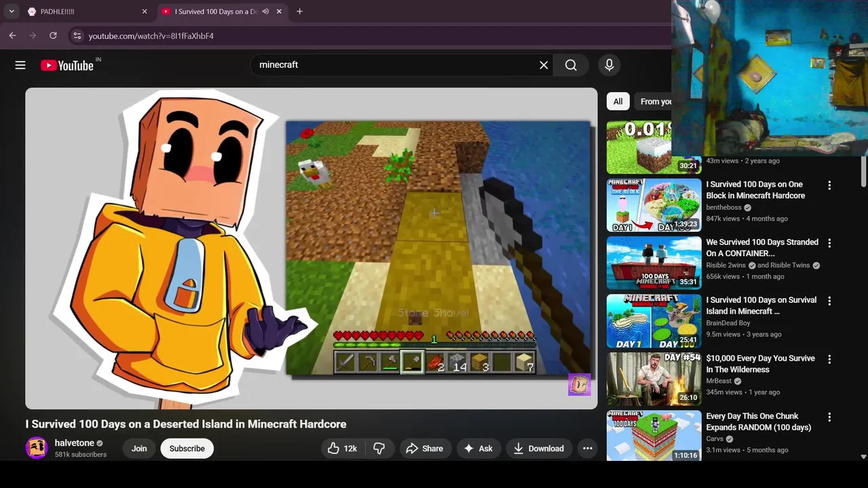Open the Carvs channel link
868x488 pixels.
click(715, 439)
